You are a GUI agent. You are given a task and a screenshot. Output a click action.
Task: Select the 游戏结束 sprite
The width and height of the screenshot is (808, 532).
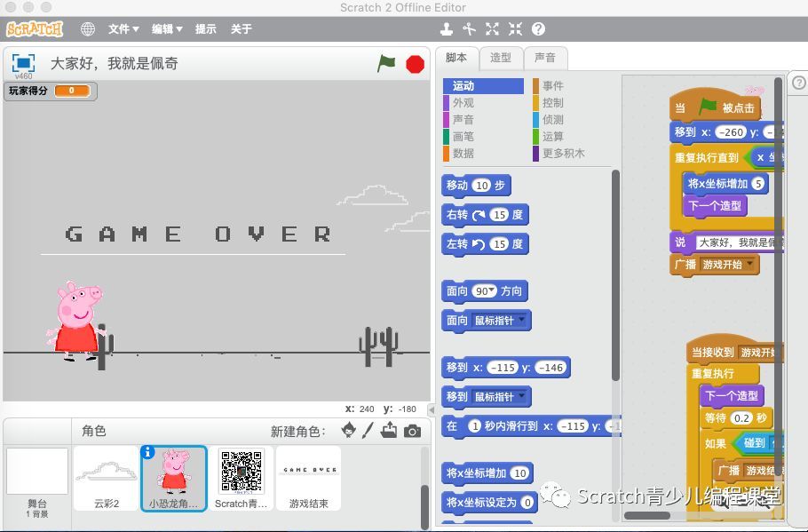[309, 479]
